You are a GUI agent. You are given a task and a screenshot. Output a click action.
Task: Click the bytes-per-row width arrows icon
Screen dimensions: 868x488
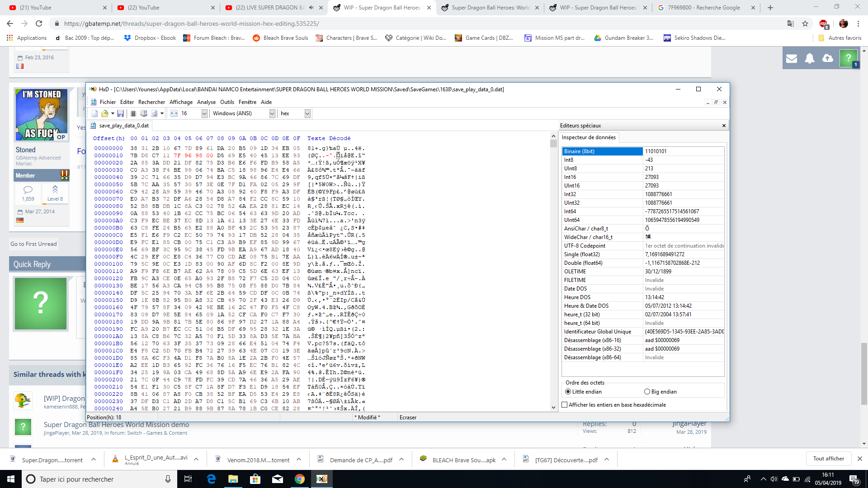(174, 113)
